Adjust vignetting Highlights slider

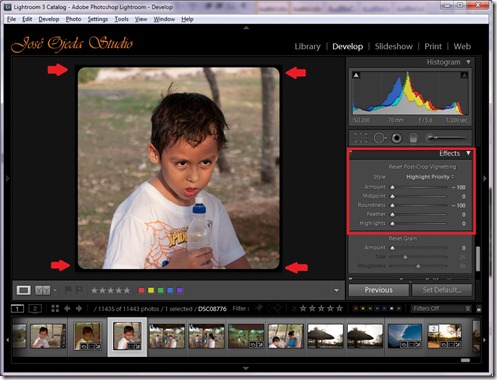point(392,223)
